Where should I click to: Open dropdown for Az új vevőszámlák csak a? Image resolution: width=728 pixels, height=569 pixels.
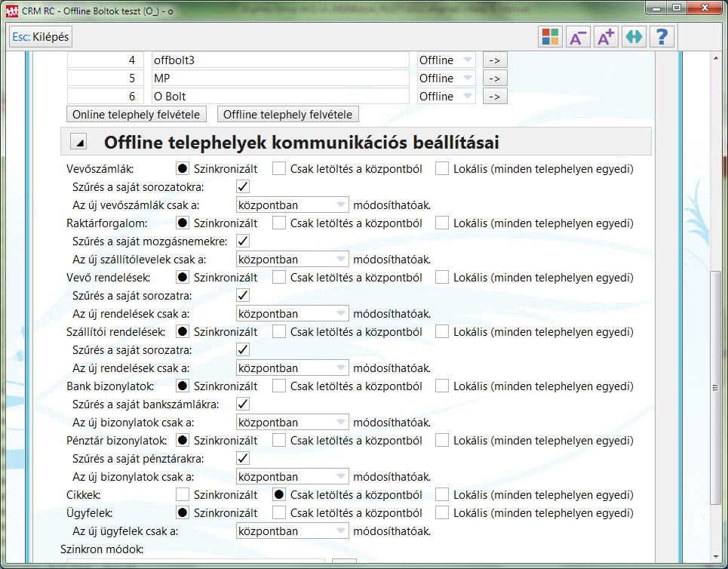292,205
